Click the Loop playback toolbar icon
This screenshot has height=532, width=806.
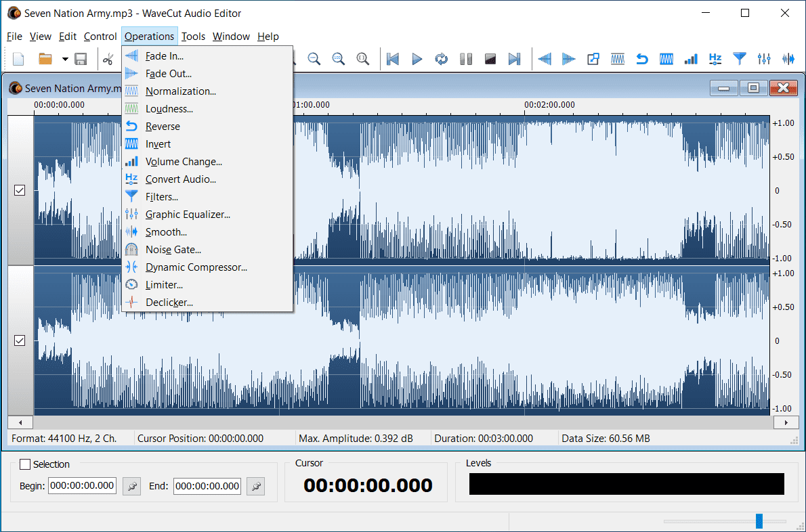(441, 59)
